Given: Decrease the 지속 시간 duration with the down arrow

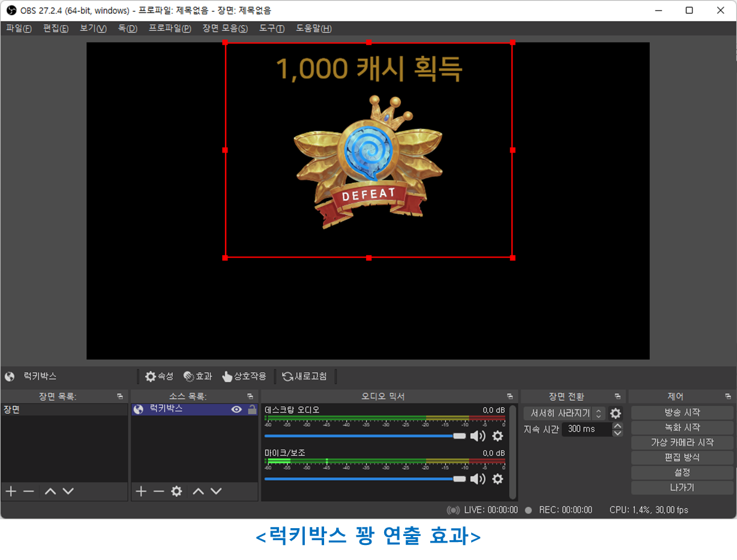Looking at the screenshot, I should pyautogui.click(x=618, y=433).
